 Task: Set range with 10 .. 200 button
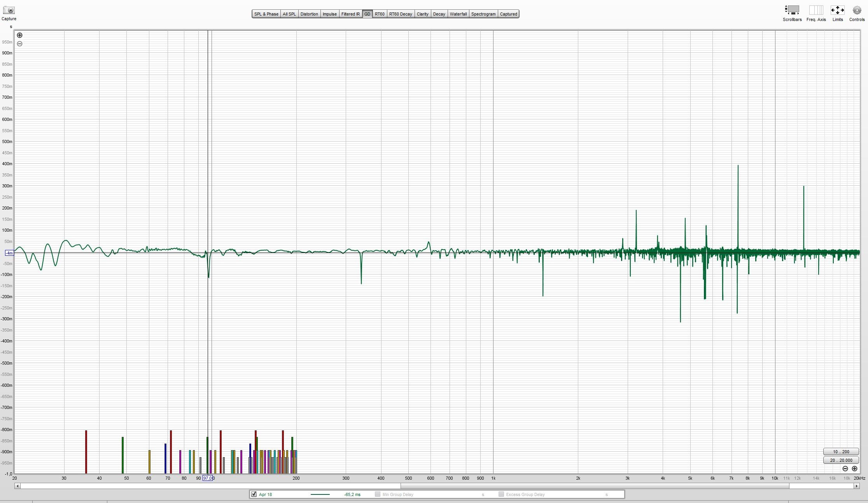click(841, 452)
